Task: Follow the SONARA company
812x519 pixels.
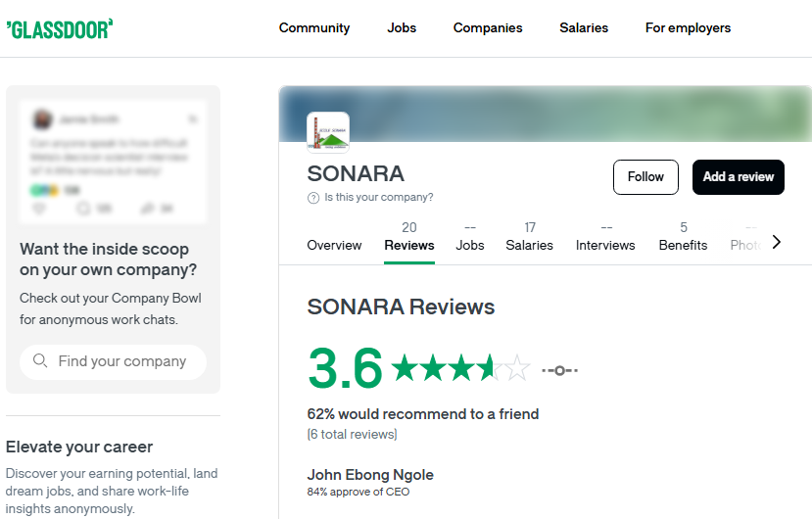Action: (645, 177)
